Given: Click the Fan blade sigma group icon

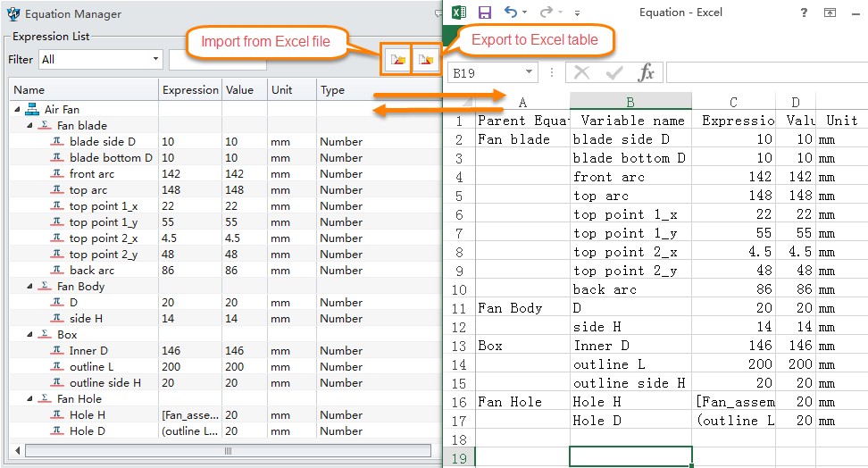Looking at the screenshot, I should click(45, 125).
